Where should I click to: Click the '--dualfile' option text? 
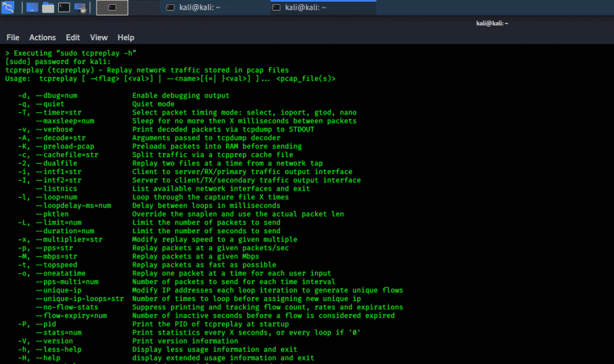pos(56,163)
